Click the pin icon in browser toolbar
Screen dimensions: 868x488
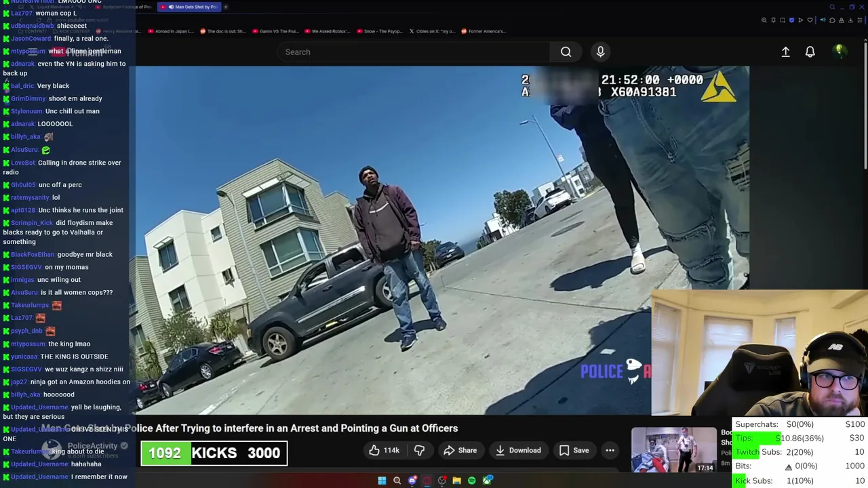[x=773, y=20]
